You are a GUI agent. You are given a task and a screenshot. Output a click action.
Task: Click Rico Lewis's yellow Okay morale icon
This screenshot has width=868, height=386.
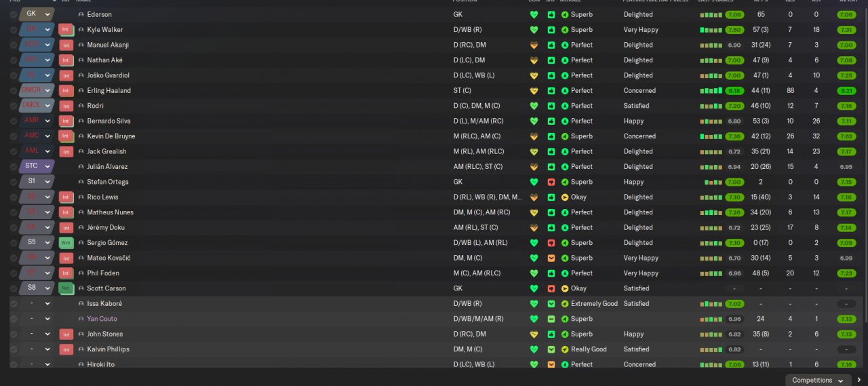point(565,197)
